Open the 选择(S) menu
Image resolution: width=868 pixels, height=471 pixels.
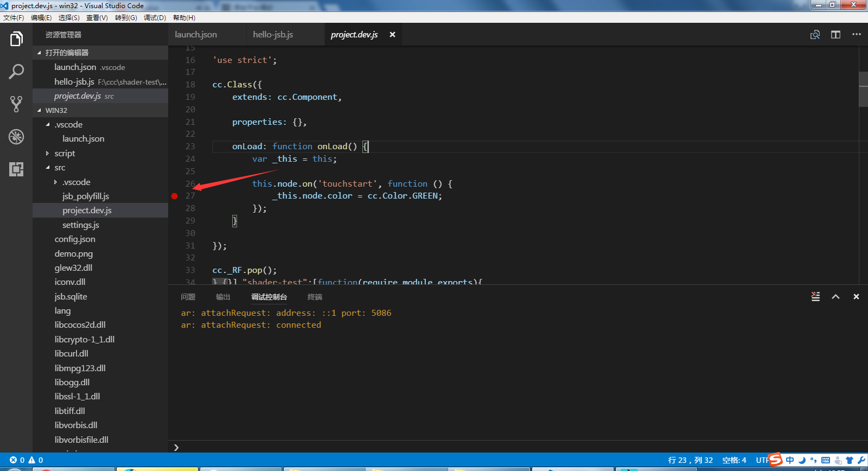pyautogui.click(x=69, y=18)
